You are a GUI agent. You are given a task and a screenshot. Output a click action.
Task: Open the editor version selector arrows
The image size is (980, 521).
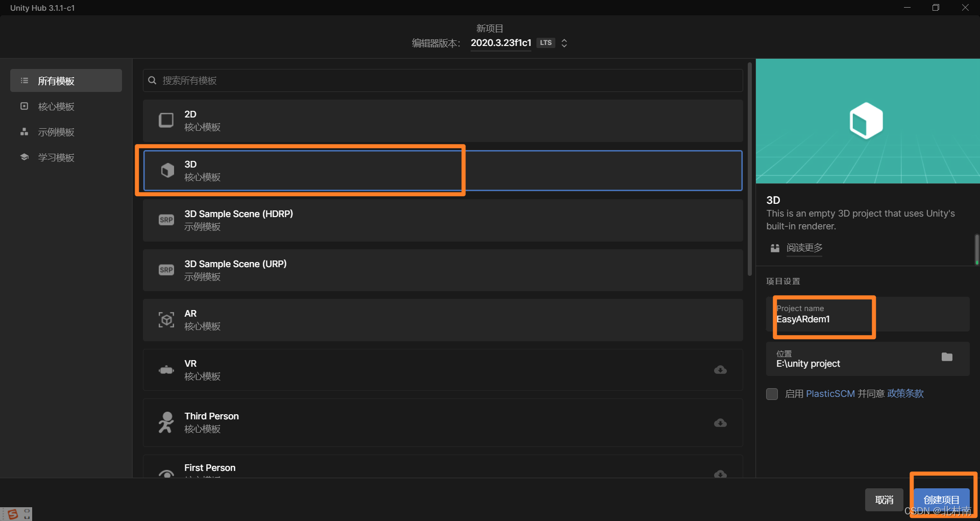[564, 43]
